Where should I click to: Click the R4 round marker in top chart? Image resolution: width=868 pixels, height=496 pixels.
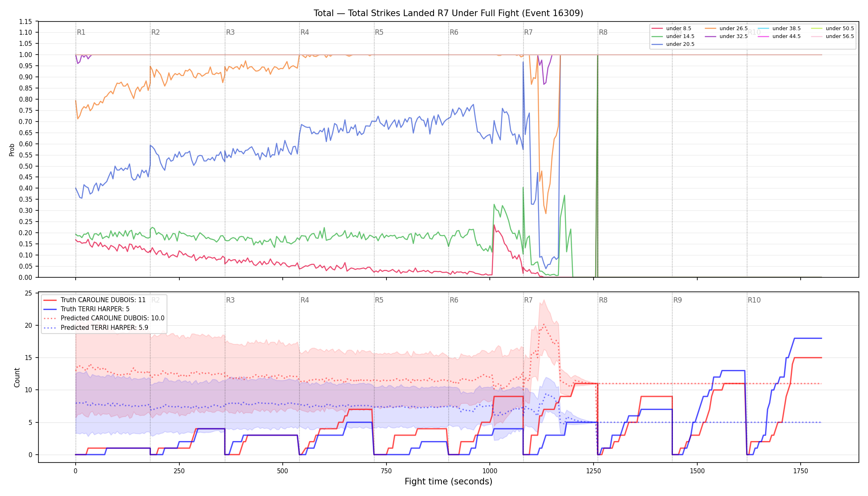[x=305, y=32]
